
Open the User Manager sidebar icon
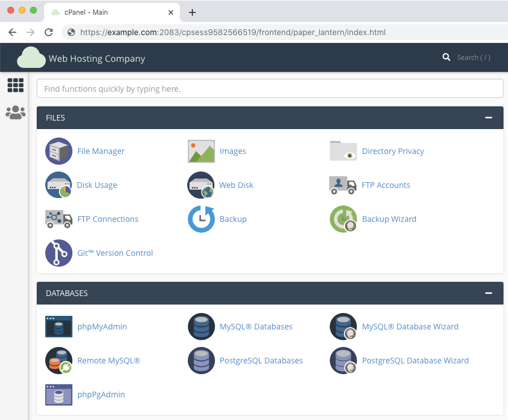click(15, 113)
